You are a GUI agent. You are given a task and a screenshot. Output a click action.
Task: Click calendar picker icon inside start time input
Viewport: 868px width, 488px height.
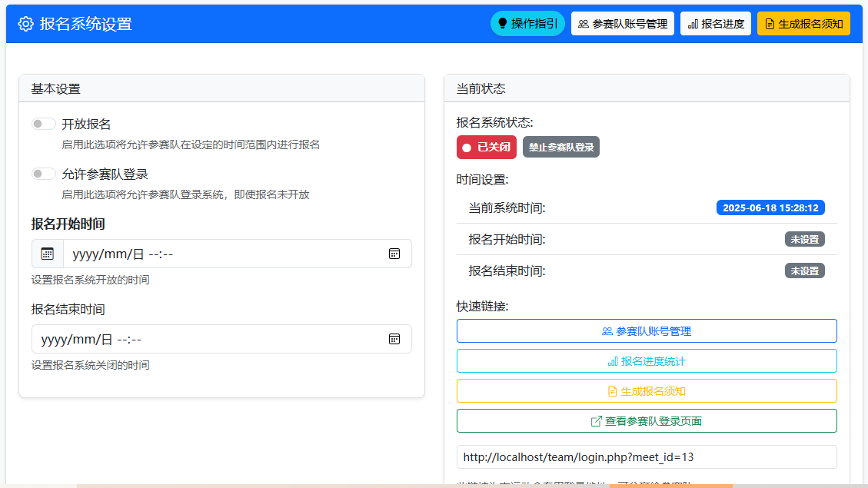(x=394, y=254)
